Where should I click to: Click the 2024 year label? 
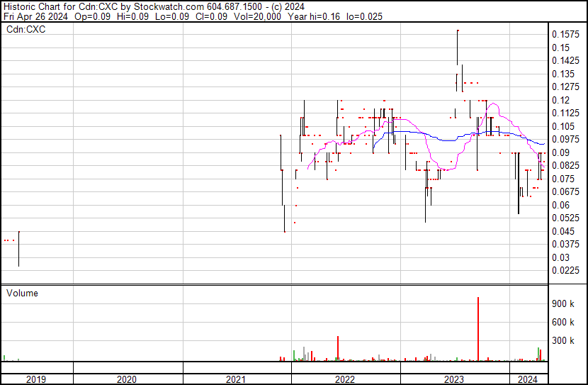click(527, 379)
